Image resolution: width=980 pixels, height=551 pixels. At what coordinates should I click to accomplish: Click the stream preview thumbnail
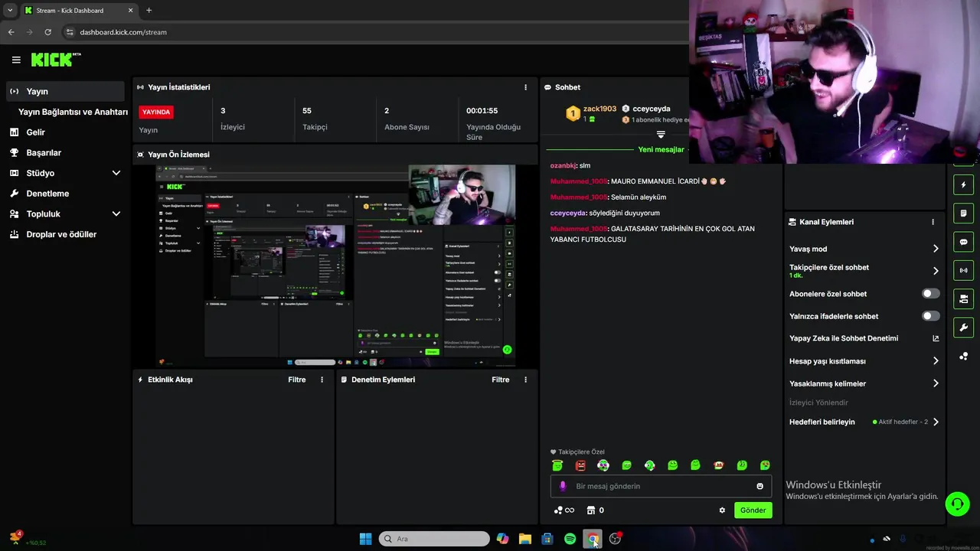coord(335,266)
